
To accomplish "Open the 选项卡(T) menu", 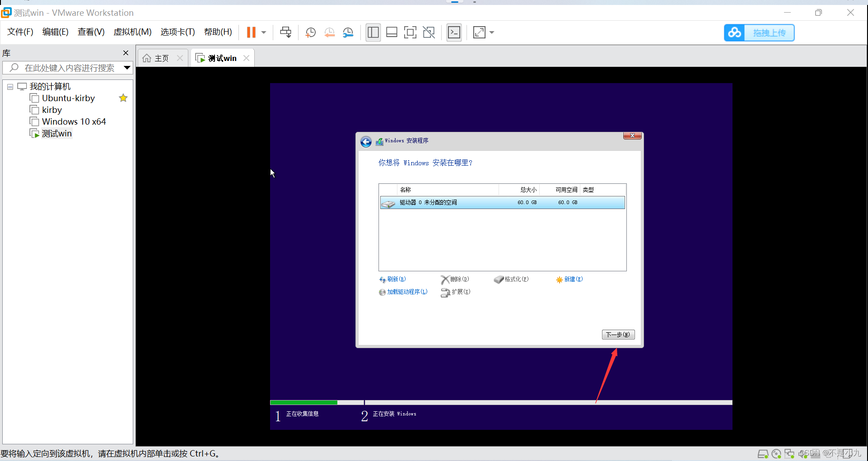I will tap(177, 32).
